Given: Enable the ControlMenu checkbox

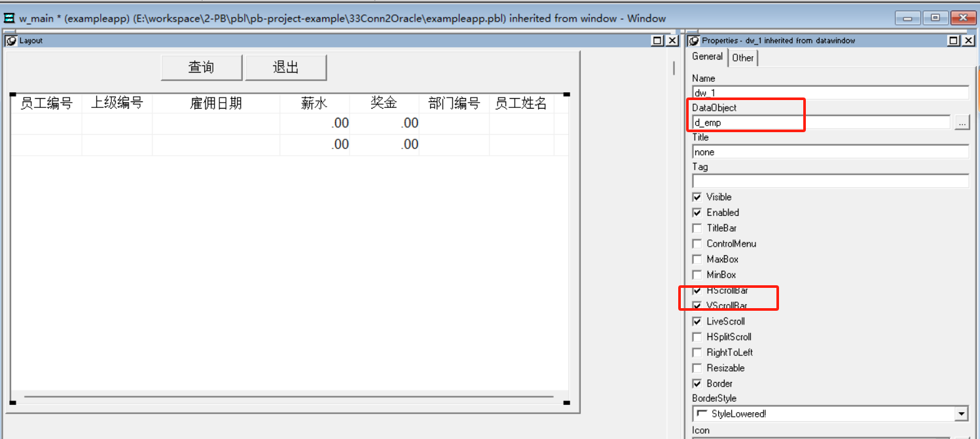Looking at the screenshot, I should [x=697, y=243].
